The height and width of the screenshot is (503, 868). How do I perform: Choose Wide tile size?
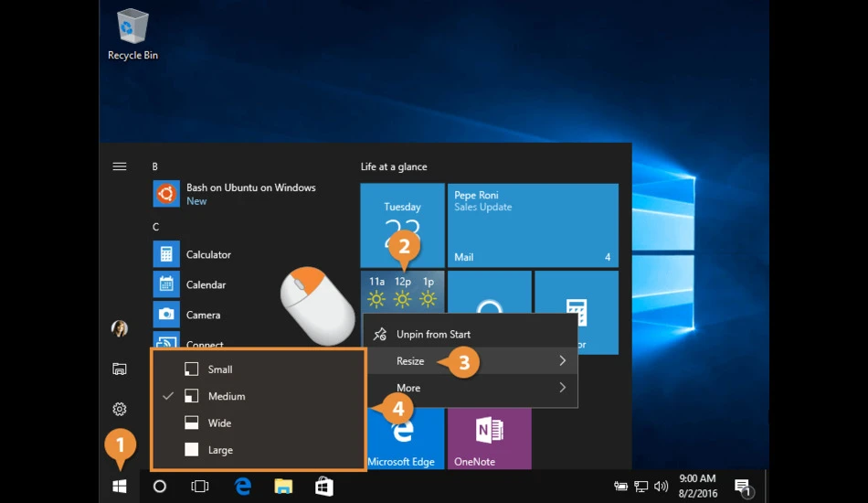pos(258,423)
